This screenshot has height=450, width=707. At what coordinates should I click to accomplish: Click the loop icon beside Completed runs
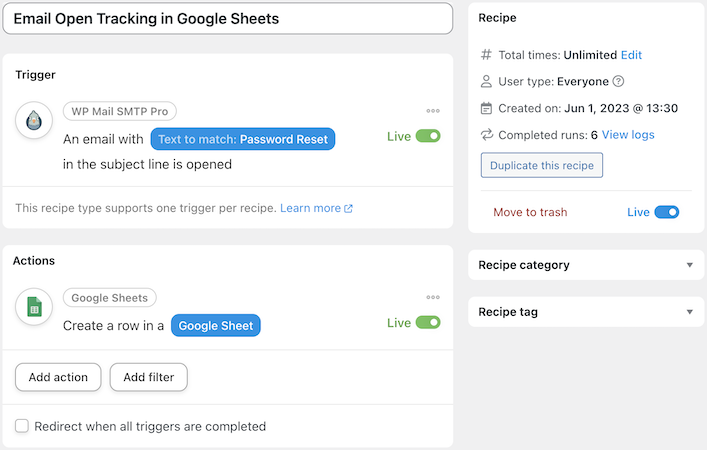pos(487,135)
